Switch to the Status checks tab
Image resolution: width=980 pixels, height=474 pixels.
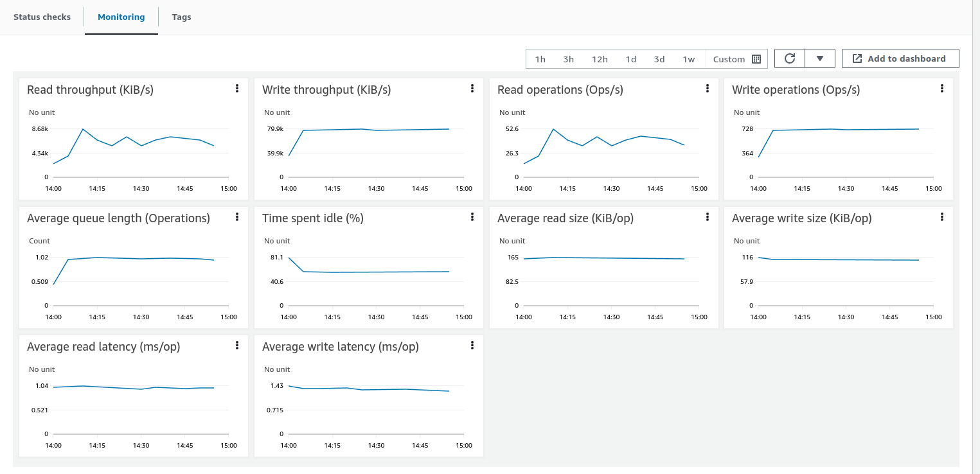pos(42,17)
